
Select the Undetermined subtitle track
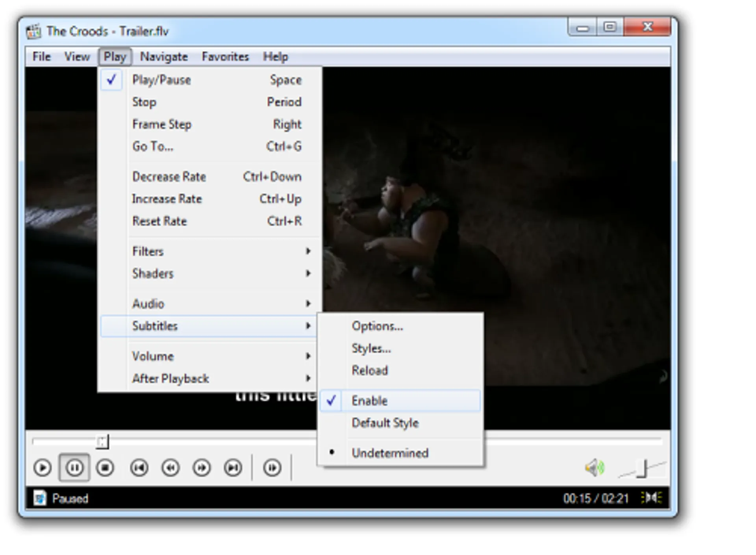[390, 453]
